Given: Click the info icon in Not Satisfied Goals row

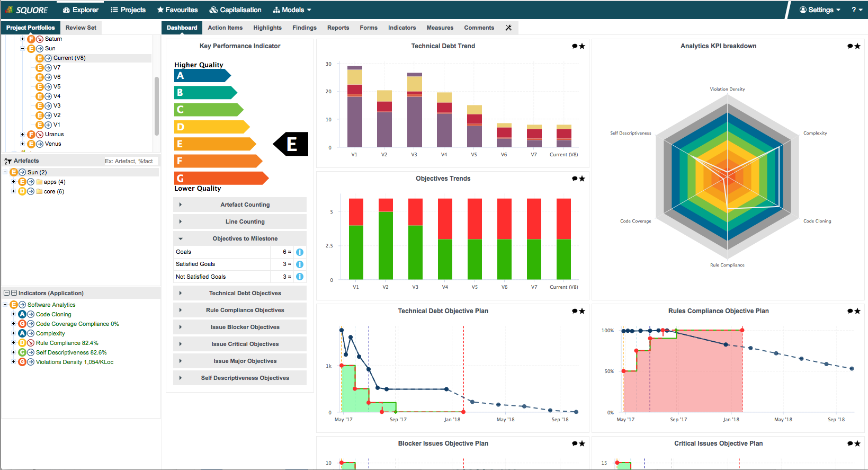Looking at the screenshot, I should (x=300, y=277).
